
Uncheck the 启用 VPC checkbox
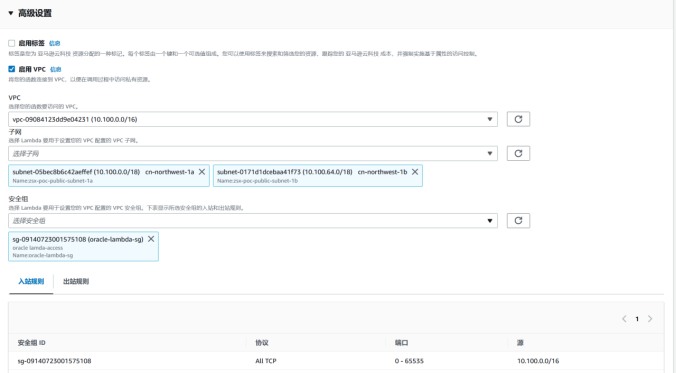pyautogui.click(x=12, y=69)
